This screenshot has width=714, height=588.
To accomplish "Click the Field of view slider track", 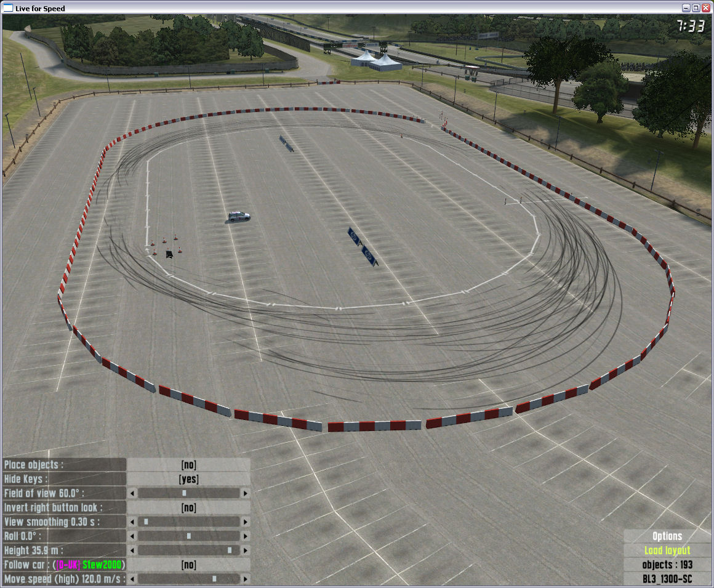I will pos(189,493).
